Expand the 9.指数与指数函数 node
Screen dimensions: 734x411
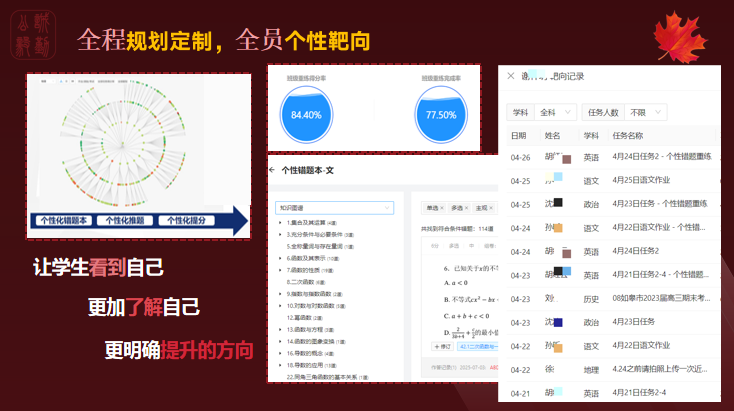tap(280, 294)
